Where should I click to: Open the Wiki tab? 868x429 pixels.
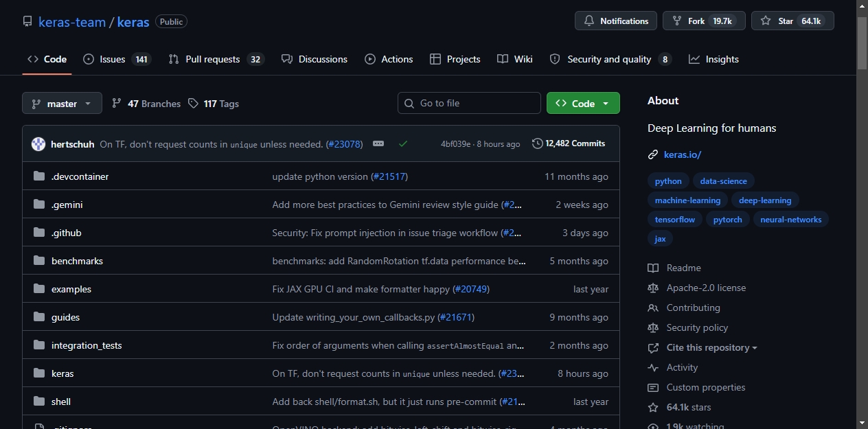[515, 59]
